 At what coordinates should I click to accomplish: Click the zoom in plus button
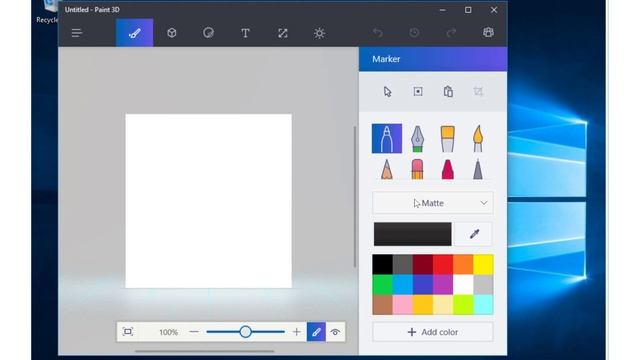click(x=297, y=332)
